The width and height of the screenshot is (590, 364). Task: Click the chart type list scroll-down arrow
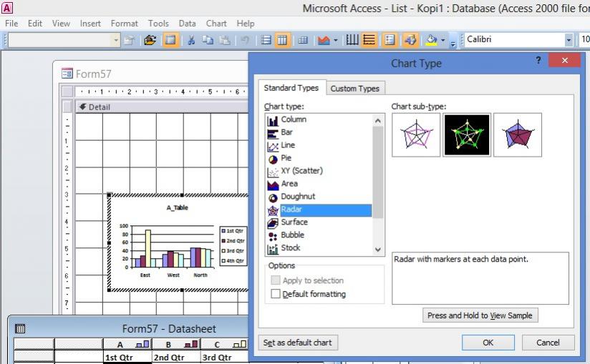(378, 250)
